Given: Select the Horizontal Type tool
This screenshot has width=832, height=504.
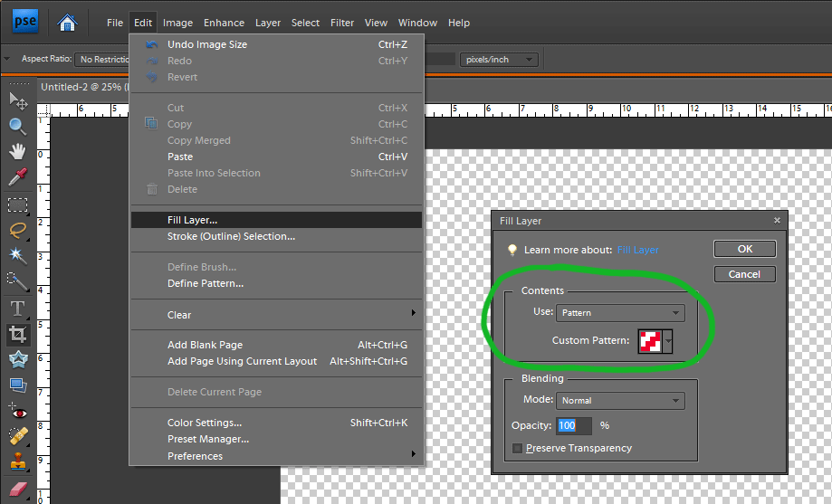Looking at the screenshot, I should tap(17, 309).
